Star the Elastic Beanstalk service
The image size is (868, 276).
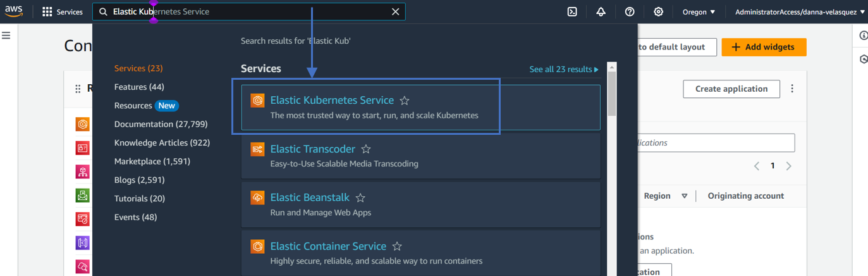360,198
